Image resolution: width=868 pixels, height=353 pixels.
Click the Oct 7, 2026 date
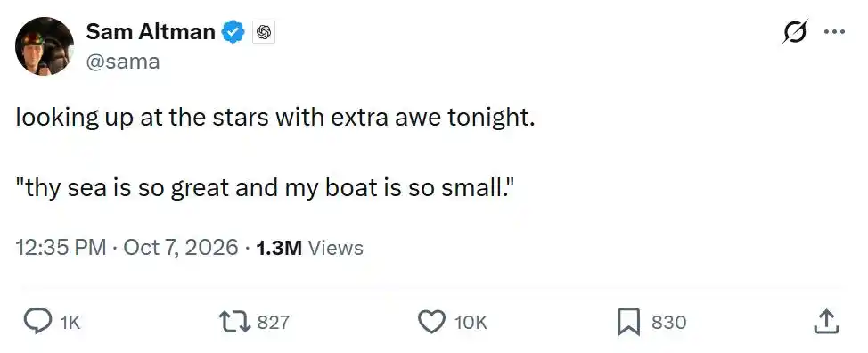click(181, 247)
